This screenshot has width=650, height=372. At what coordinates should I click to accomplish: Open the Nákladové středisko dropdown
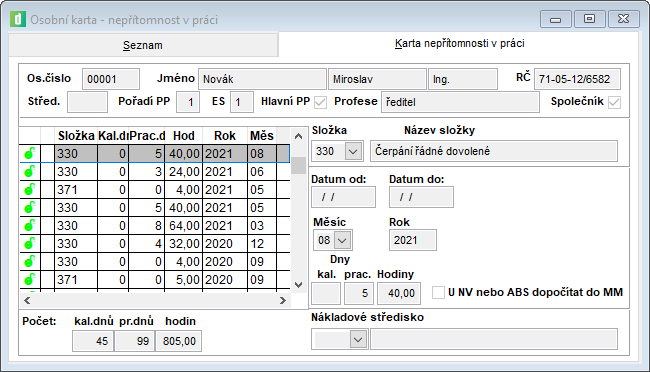[358, 340]
